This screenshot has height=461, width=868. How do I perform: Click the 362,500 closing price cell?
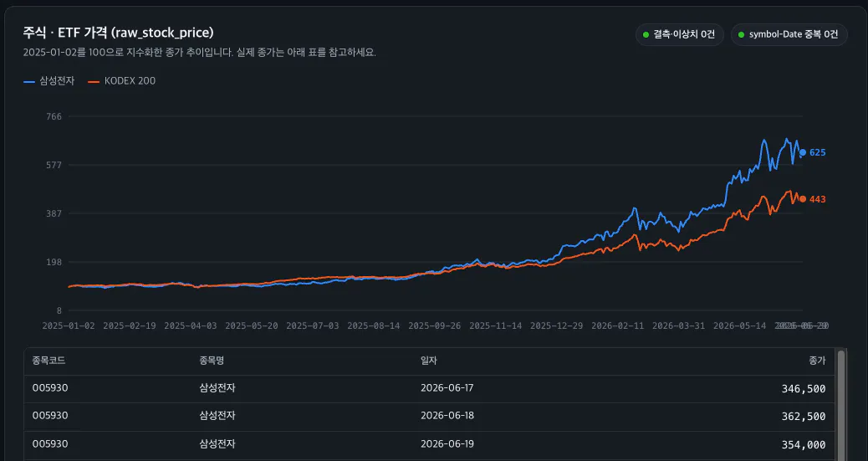(804, 417)
